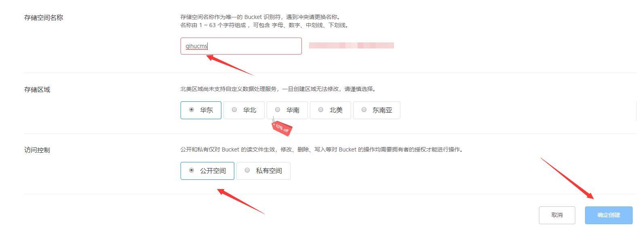Click the 10% off red discount tag
644x246 pixels.
pyautogui.click(x=282, y=128)
